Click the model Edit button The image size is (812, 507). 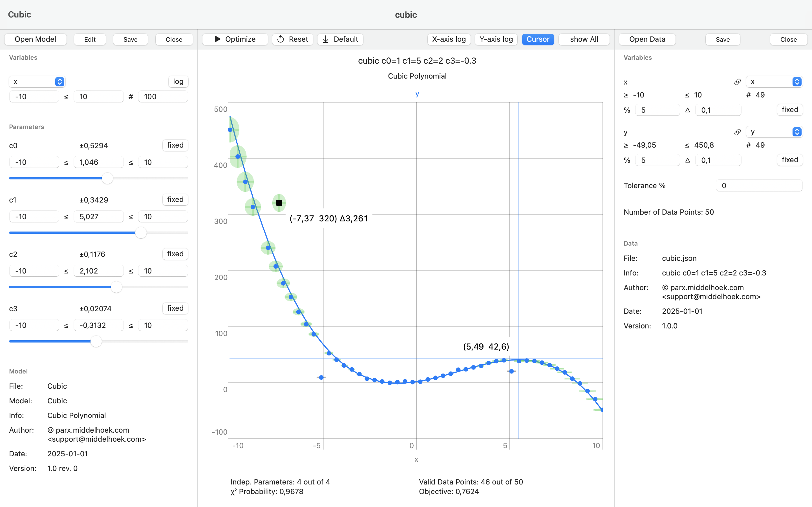[90, 39]
